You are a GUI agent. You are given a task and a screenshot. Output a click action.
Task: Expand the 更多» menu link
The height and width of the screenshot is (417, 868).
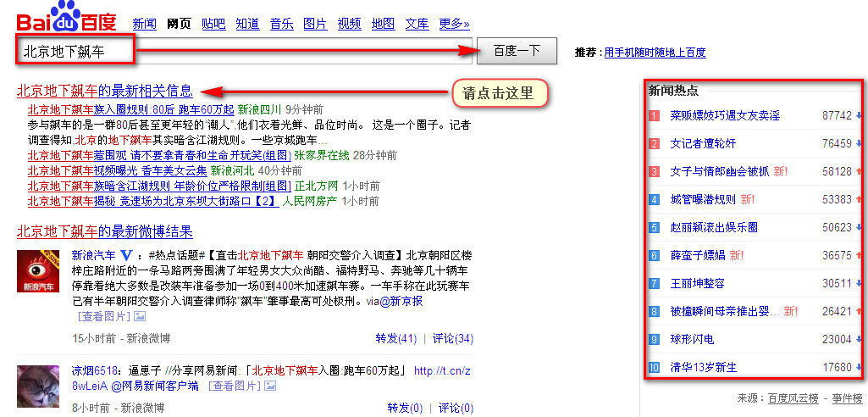[454, 24]
